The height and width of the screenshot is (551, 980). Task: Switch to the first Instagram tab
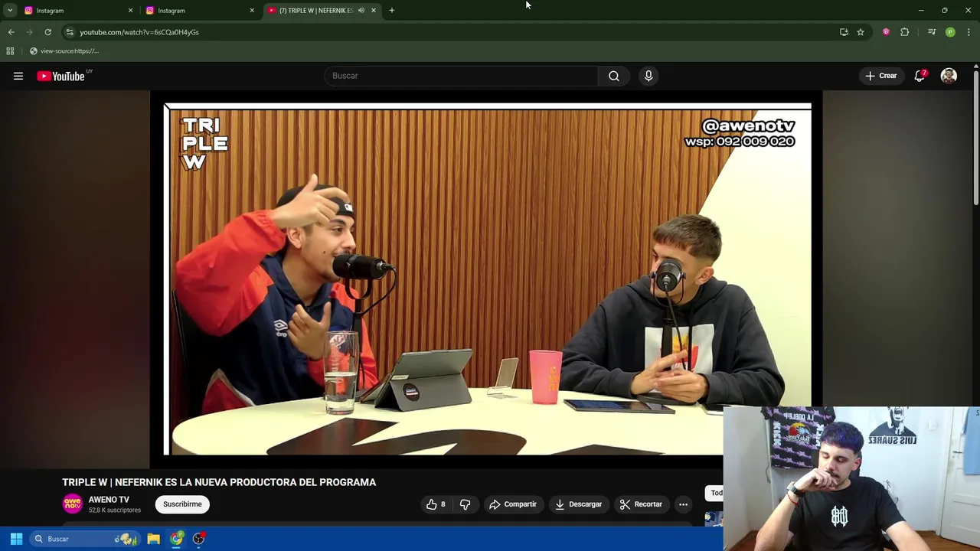[79, 11]
